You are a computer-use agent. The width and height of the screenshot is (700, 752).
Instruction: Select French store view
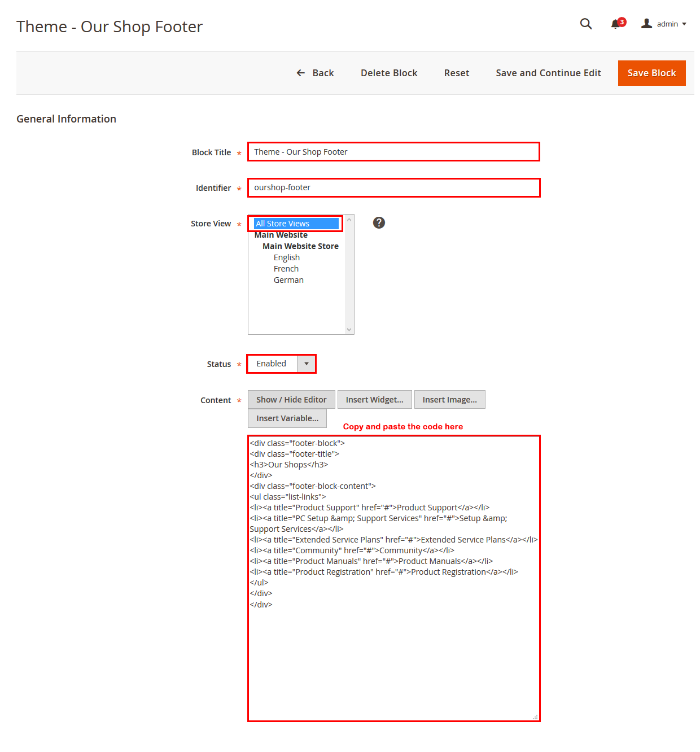pyautogui.click(x=286, y=269)
